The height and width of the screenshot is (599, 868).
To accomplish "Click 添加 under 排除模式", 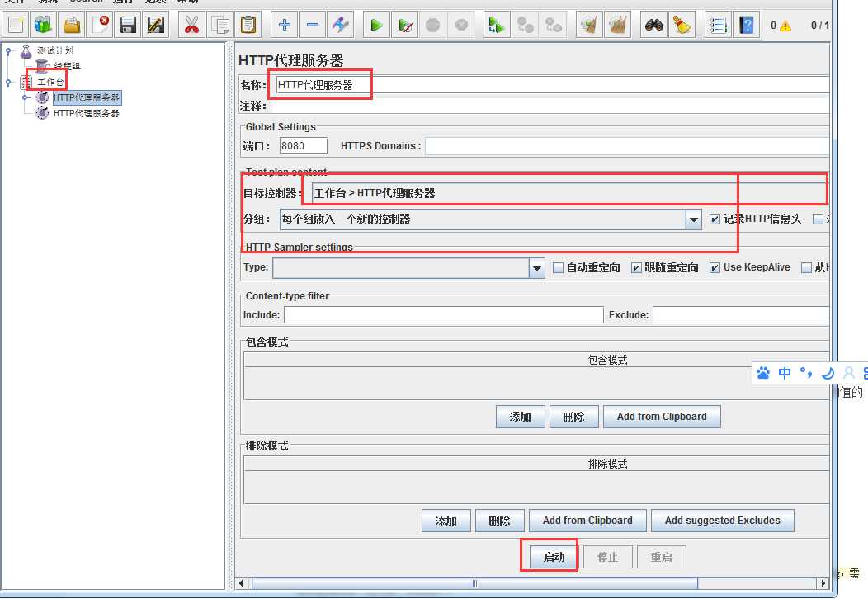I will 446,521.
